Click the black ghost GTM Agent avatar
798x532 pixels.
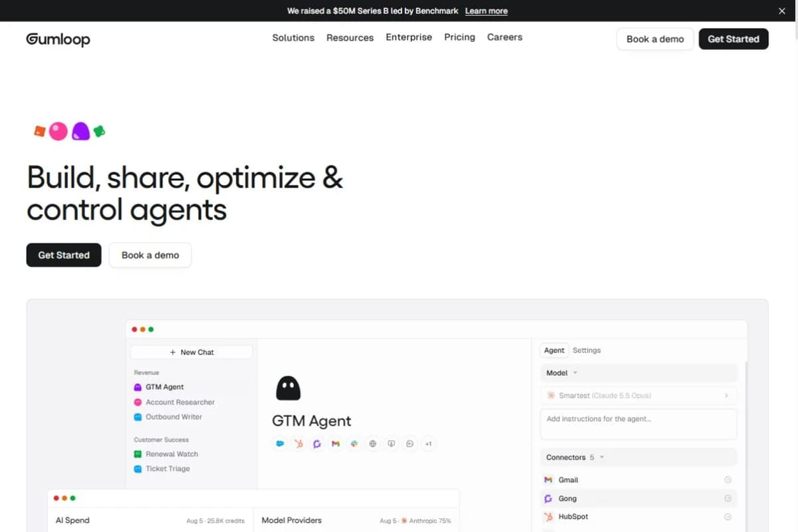tap(288, 388)
